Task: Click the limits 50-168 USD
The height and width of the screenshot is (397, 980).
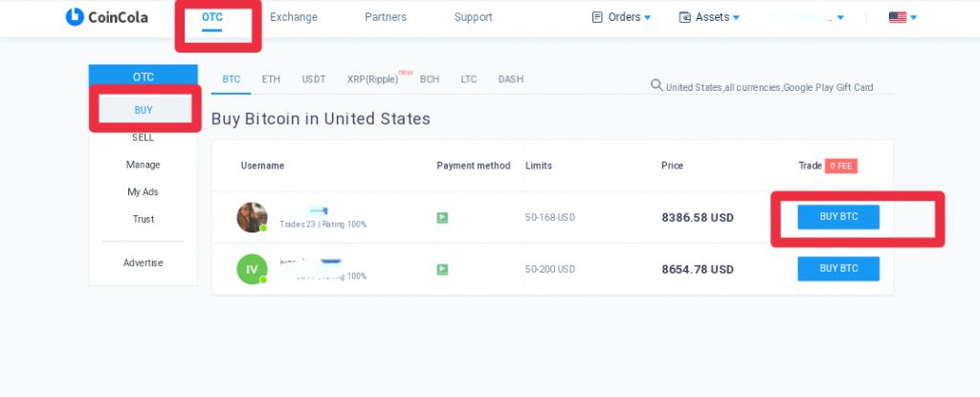Action: coord(550,218)
